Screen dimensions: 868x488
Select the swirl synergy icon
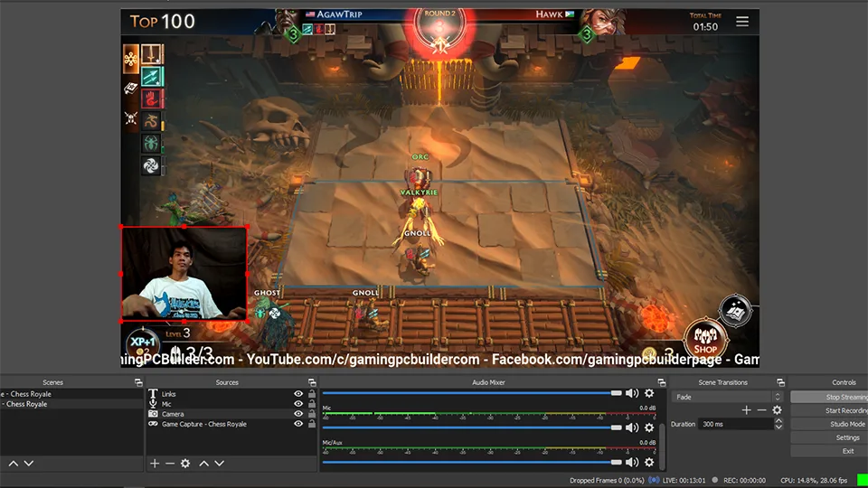pyautogui.click(x=151, y=164)
